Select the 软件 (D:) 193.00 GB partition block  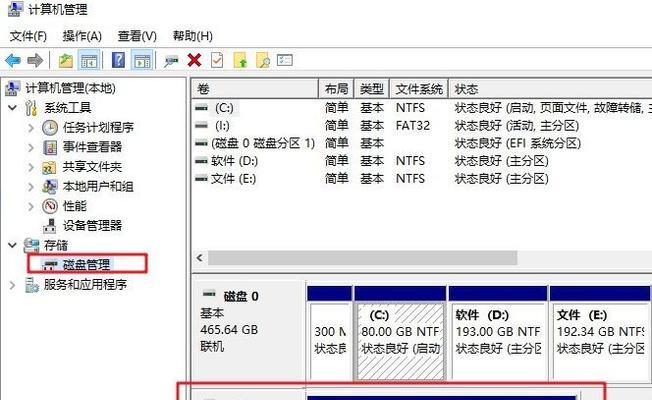point(498,333)
